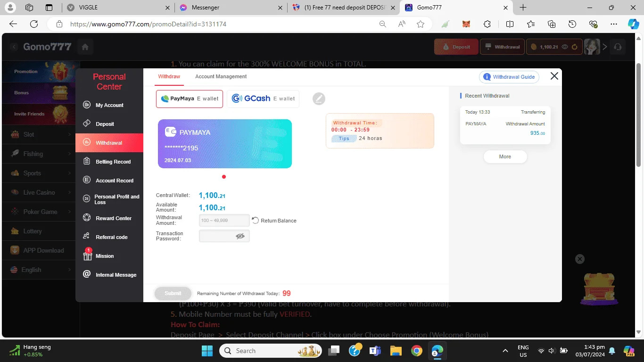Open customer support headset icon
The height and width of the screenshot is (362, 644).
tap(618, 47)
